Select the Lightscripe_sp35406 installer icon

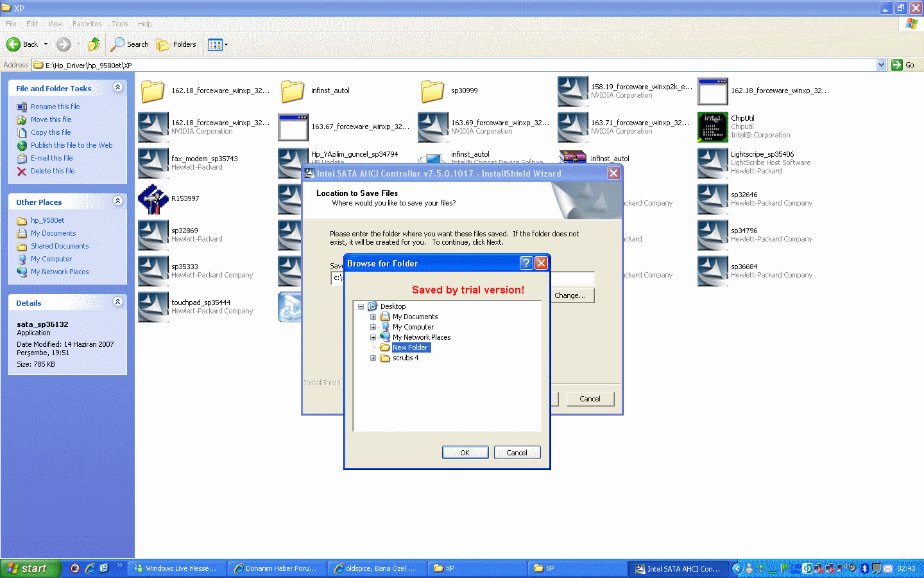click(712, 163)
